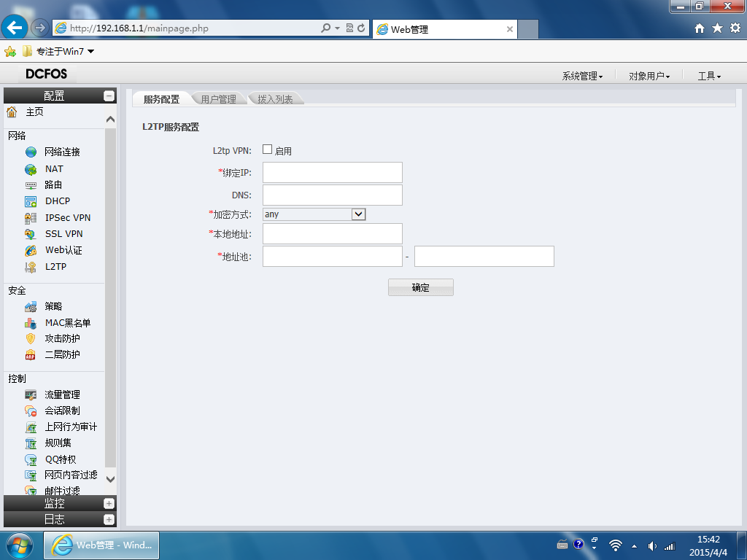The image size is (747, 560).
Task: Expand the 专注于Win7 favorites folder
Action: (58, 52)
